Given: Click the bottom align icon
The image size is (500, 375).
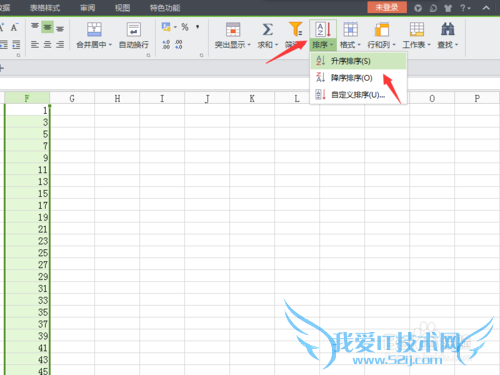Looking at the screenshot, I should (60, 28).
